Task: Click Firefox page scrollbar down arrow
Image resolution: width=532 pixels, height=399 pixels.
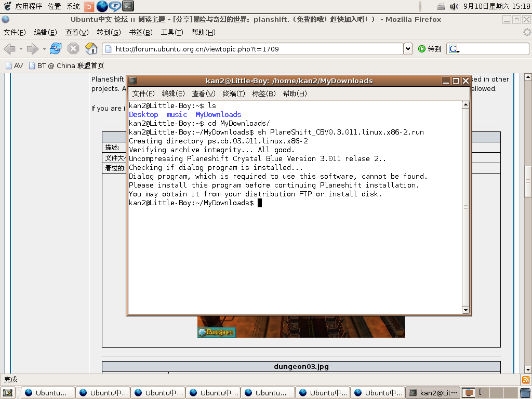Action: [528, 369]
